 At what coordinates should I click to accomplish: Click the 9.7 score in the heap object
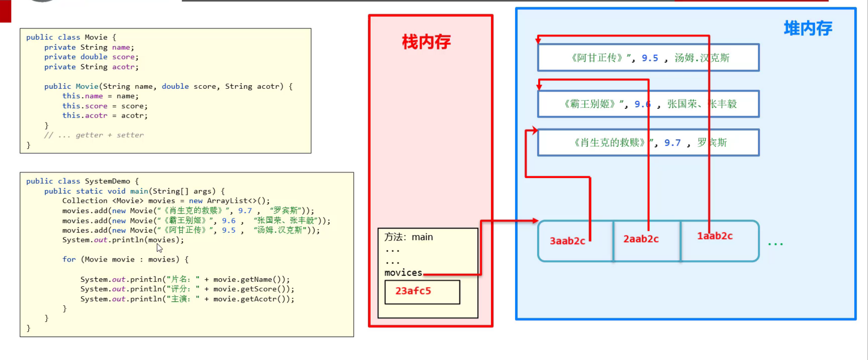pyautogui.click(x=673, y=143)
